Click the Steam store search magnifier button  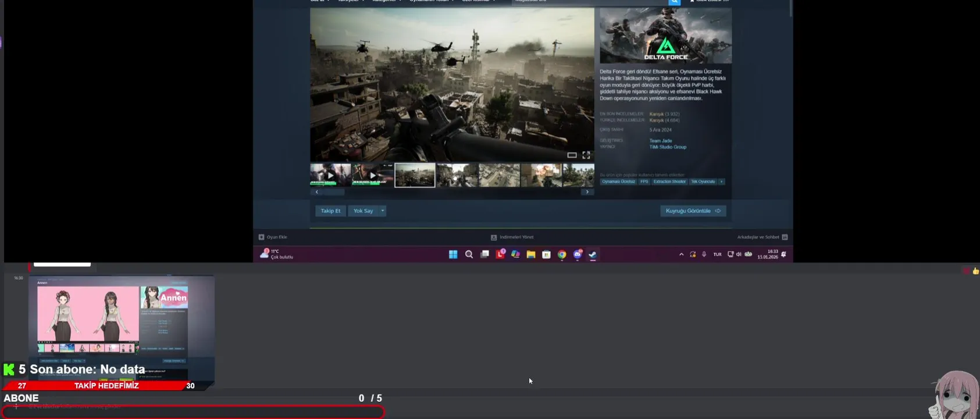pyautogui.click(x=675, y=2)
